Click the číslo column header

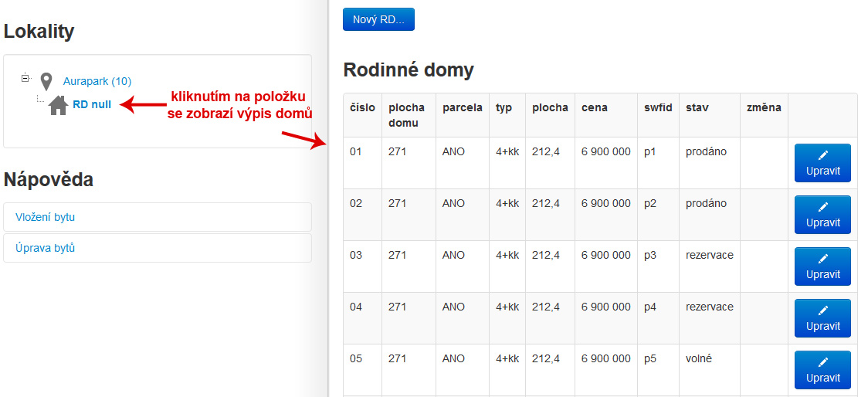[x=362, y=108]
